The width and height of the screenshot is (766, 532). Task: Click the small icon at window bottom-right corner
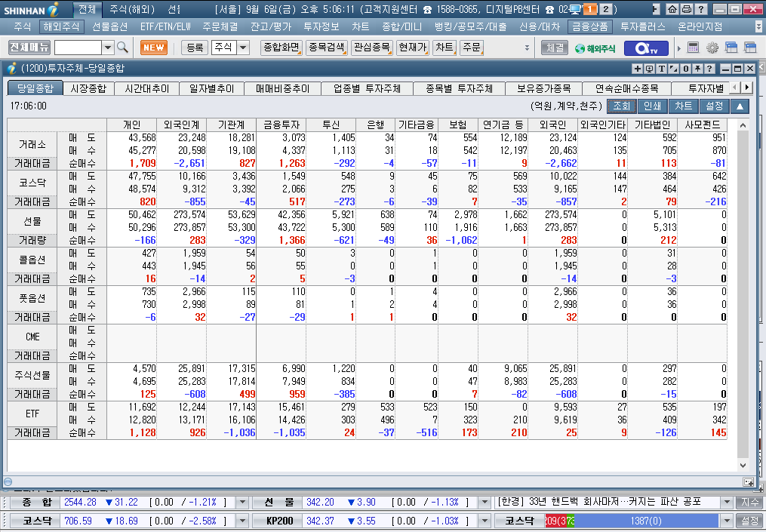coord(748,481)
